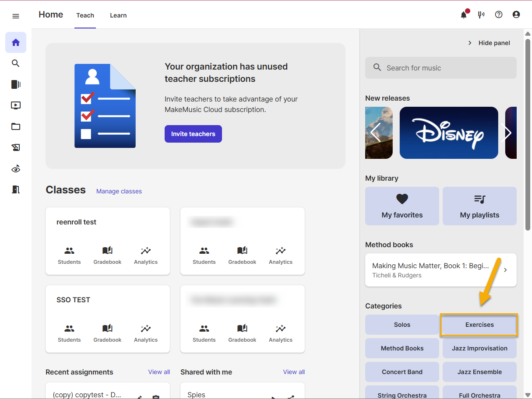Image resolution: width=532 pixels, height=399 pixels.
Task: Open the notifications bell
Action: pyautogui.click(x=464, y=15)
